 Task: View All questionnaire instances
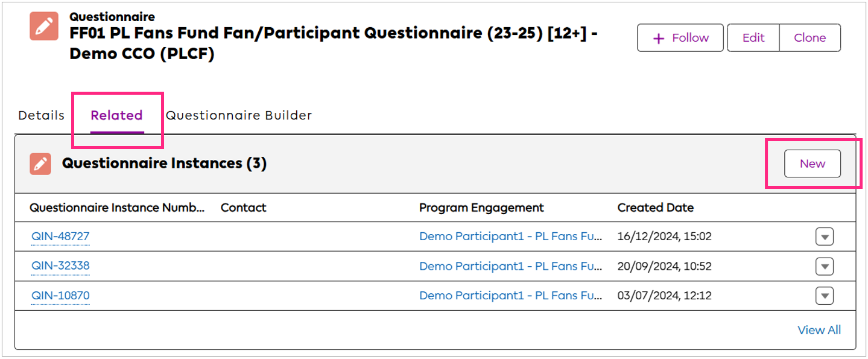pyautogui.click(x=819, y=329)
